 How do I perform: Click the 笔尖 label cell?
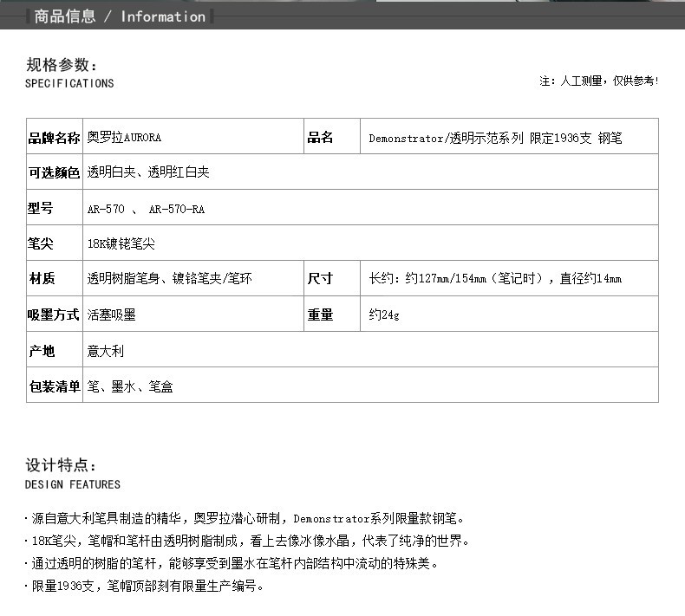point(55,243)
